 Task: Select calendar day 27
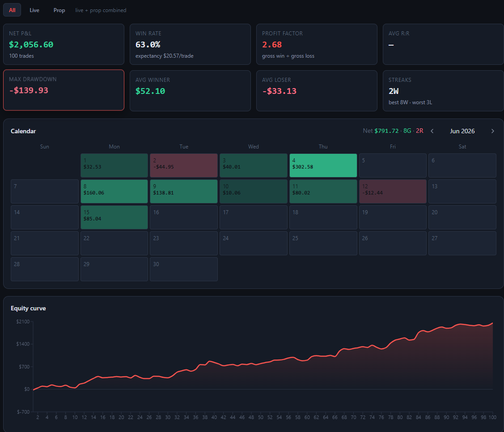click(462, 243)
